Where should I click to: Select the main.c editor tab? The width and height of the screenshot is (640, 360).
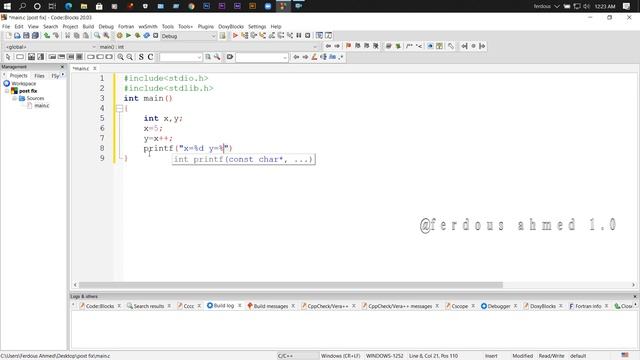(81, 69)
